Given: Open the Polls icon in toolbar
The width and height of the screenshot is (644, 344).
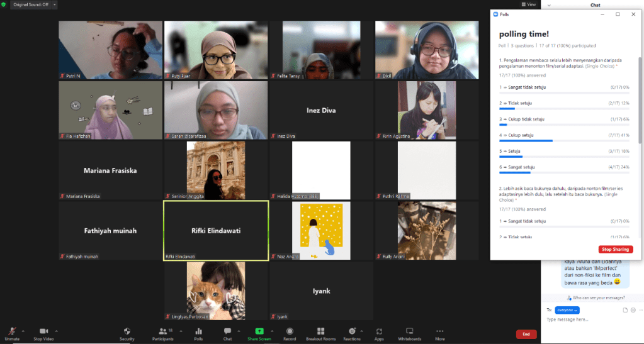Looking at the screenshot, I should [198, 331].
